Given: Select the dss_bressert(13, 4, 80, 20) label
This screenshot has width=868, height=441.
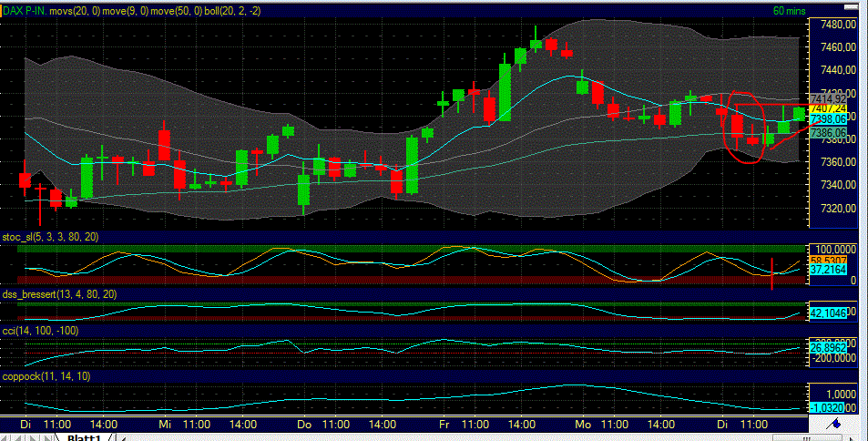Looking at the screenshot, I should (x=59, y=294).
